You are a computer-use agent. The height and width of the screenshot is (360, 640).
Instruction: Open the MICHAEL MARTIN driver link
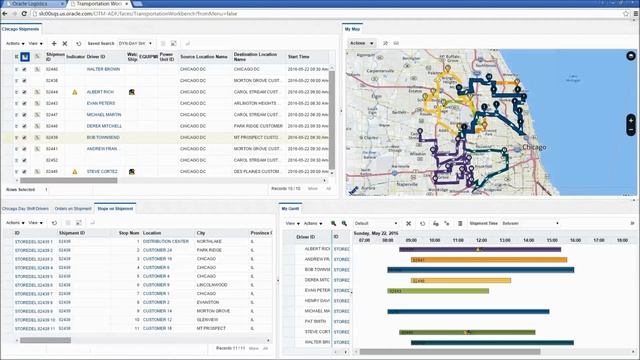(x=104, y=115)
